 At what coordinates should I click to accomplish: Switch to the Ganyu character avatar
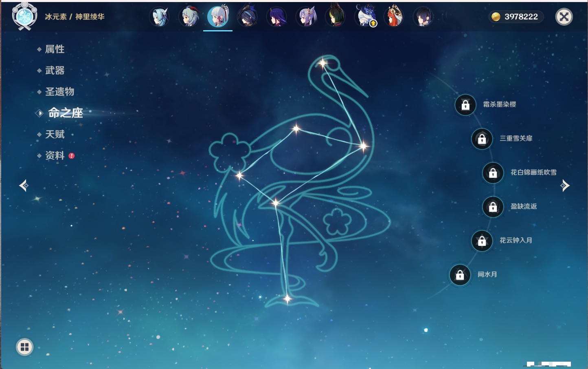pyautogui.click(x=189, y=17)
